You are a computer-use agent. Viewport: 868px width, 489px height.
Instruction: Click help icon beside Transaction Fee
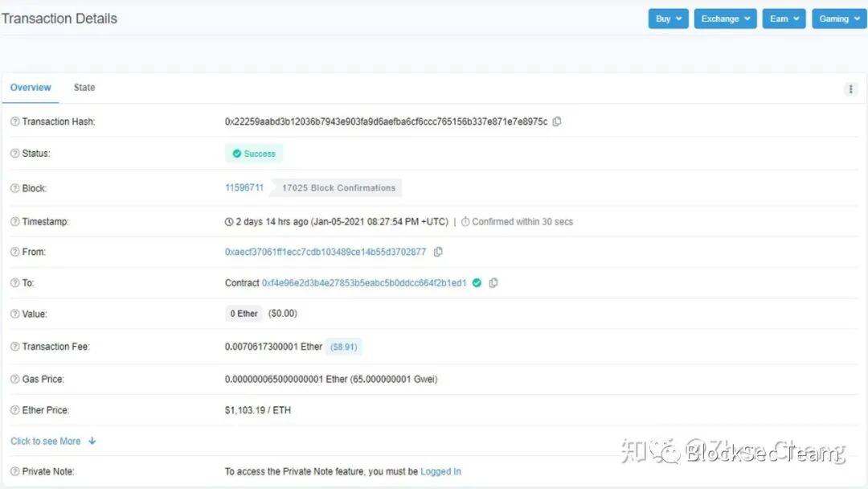pyautogui.click(x=15, y=347)
